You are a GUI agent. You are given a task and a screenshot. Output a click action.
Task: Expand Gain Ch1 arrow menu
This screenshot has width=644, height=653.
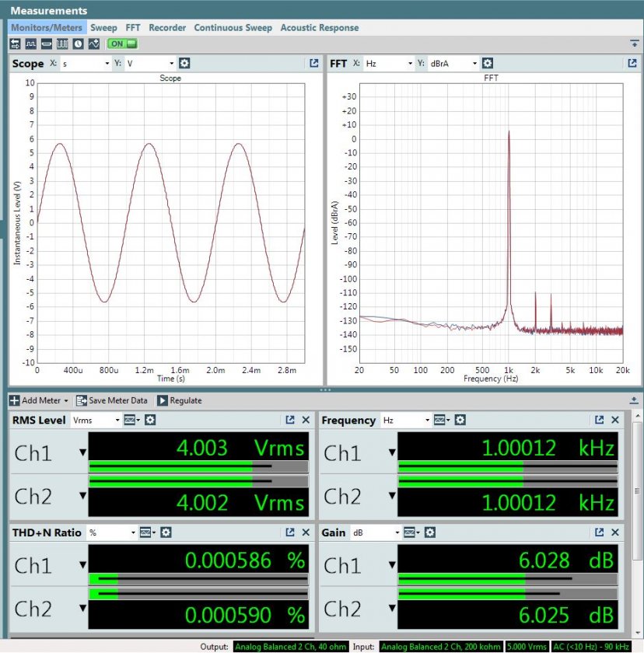tap(392, 565)
